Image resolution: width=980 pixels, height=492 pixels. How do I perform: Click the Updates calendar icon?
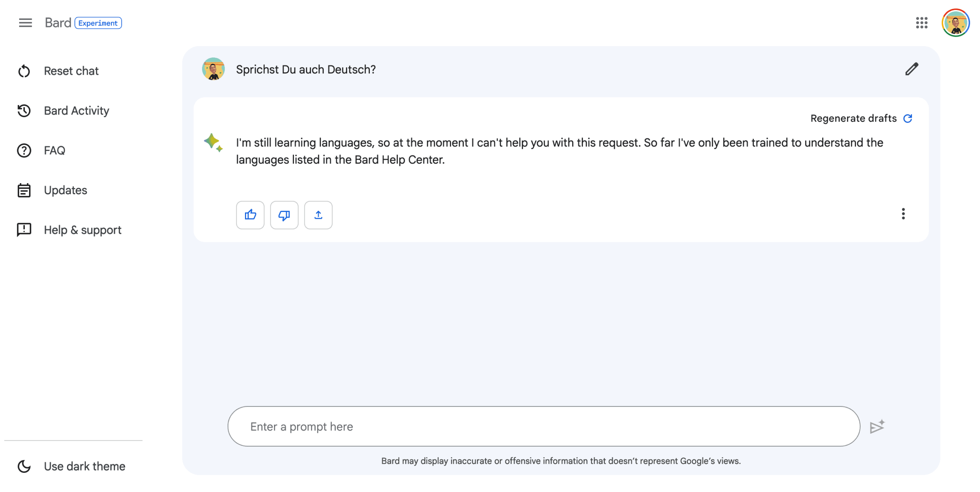(x=24, y=190)
